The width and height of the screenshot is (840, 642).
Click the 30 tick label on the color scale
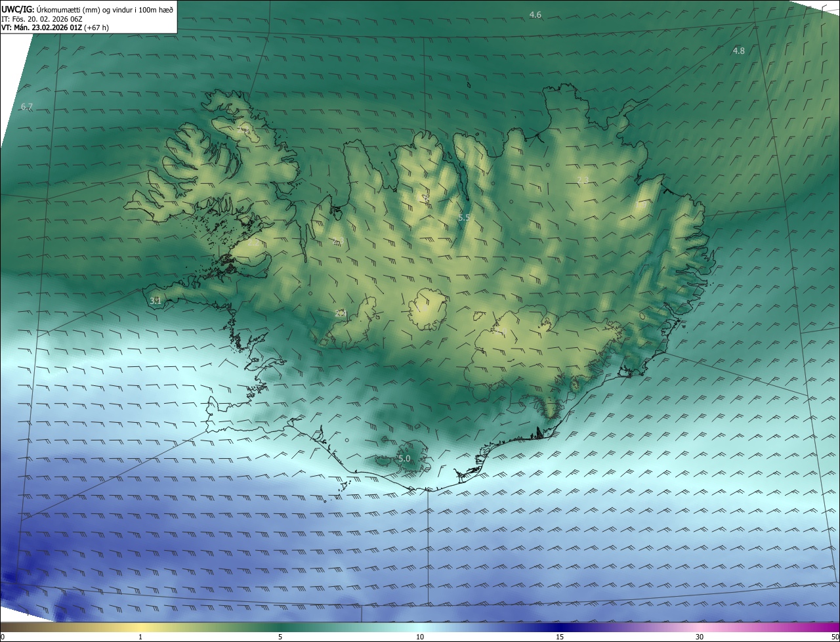tap(700, 637)
